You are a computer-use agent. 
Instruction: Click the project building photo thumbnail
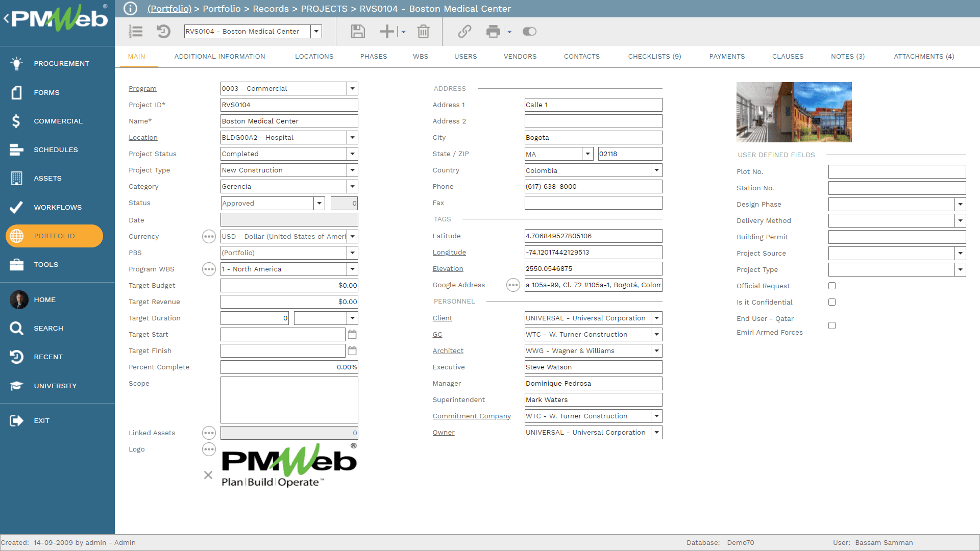[x=794, y=112]
